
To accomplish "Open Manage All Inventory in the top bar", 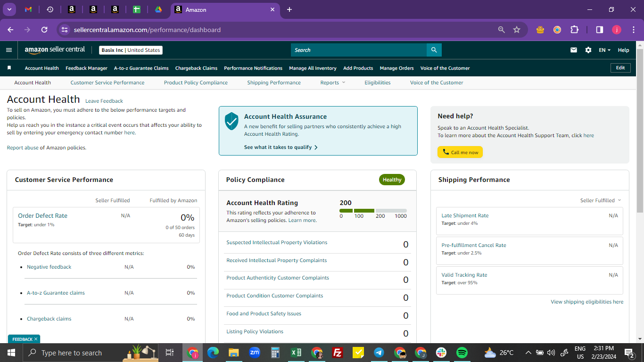I will point(313,68).
